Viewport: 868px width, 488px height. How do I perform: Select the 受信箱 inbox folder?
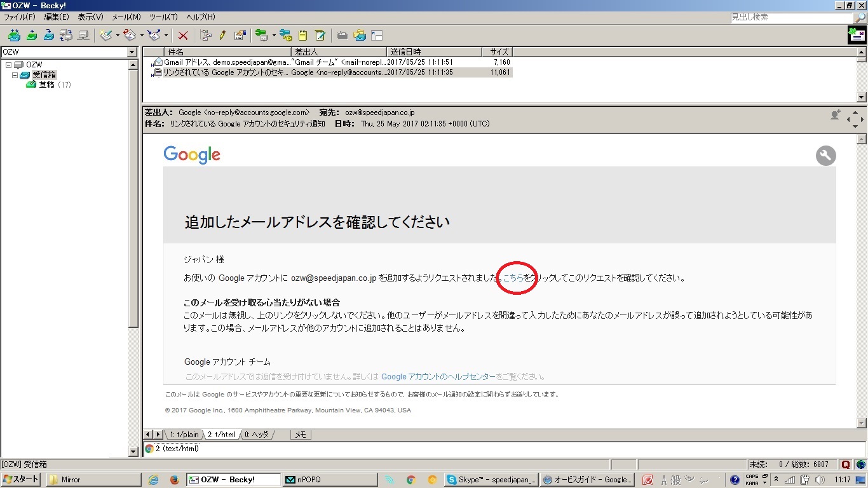click(x=38, y=75)
